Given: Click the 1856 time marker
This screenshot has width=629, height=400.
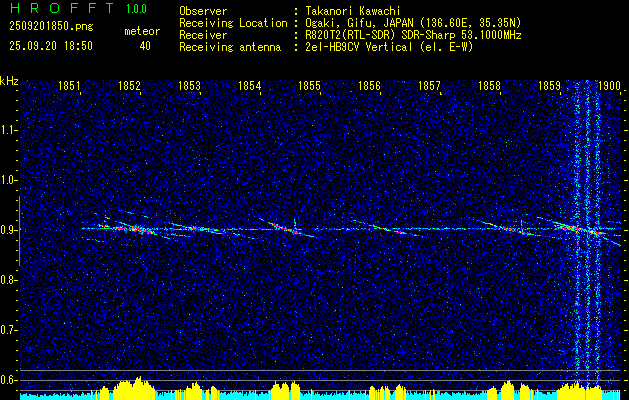Looking at the screenshot, I should [369, 85].
